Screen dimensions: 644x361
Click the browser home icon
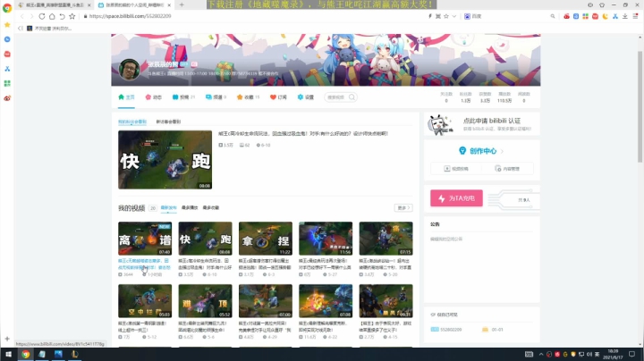(52, 16)
